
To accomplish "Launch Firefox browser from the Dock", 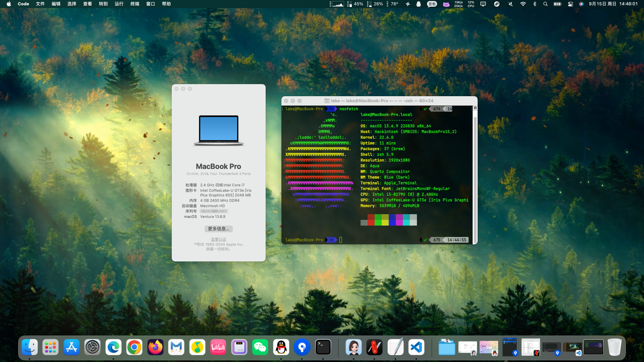I will click(x=155, y=348).
